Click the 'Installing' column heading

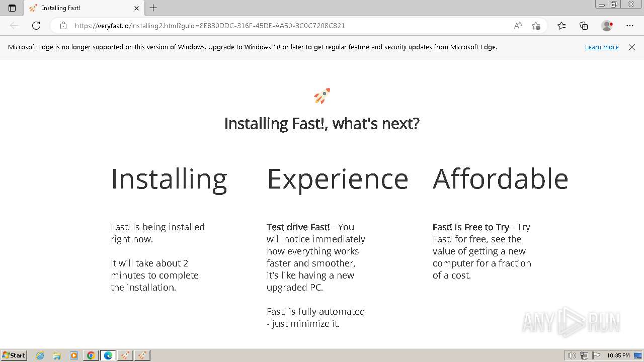click(x=169, y=179)
